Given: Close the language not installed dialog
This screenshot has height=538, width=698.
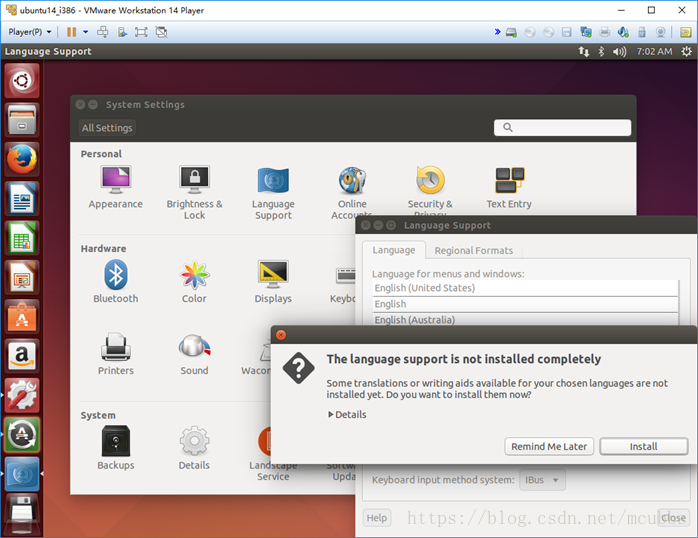Looking at the screenshot, I should pyautogui.click(x=281, y=335).
